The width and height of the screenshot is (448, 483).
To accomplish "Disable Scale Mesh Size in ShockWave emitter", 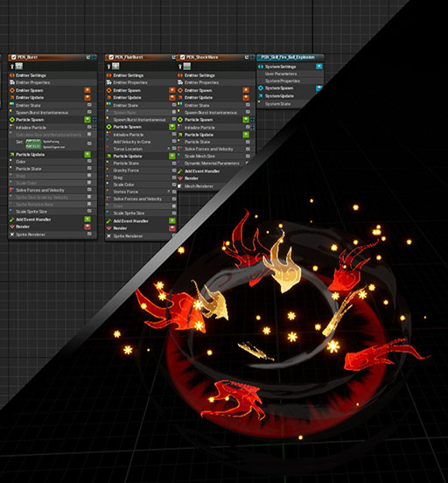I will coord(248,156).
